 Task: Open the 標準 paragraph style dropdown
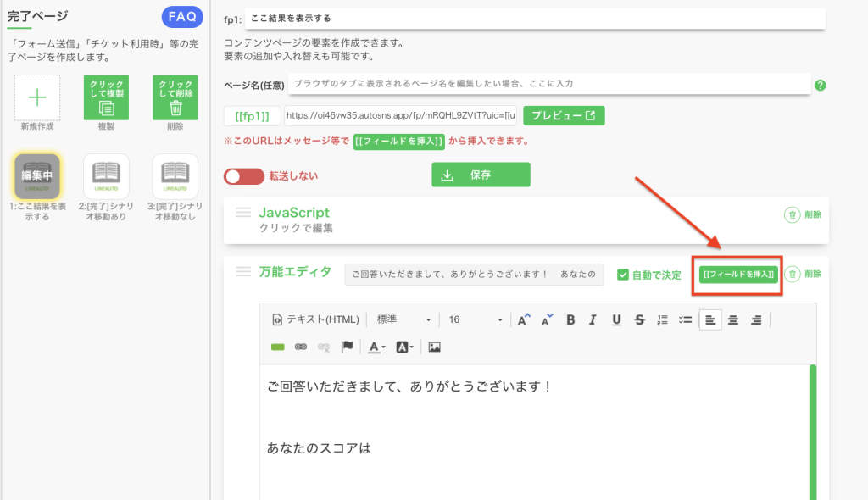pyautogui.click(x=403, y=319)
